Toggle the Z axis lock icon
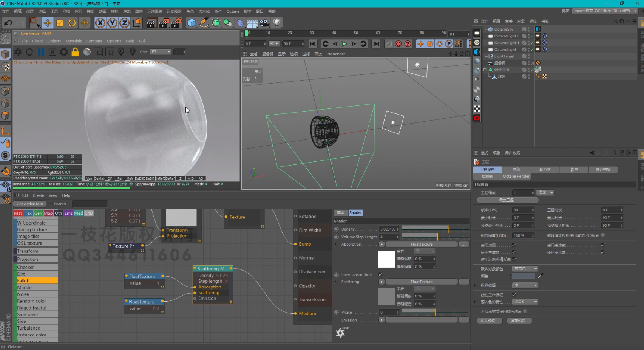Image resolution: width=644 pixels, height=350 pixels. [x=124, y=23]
